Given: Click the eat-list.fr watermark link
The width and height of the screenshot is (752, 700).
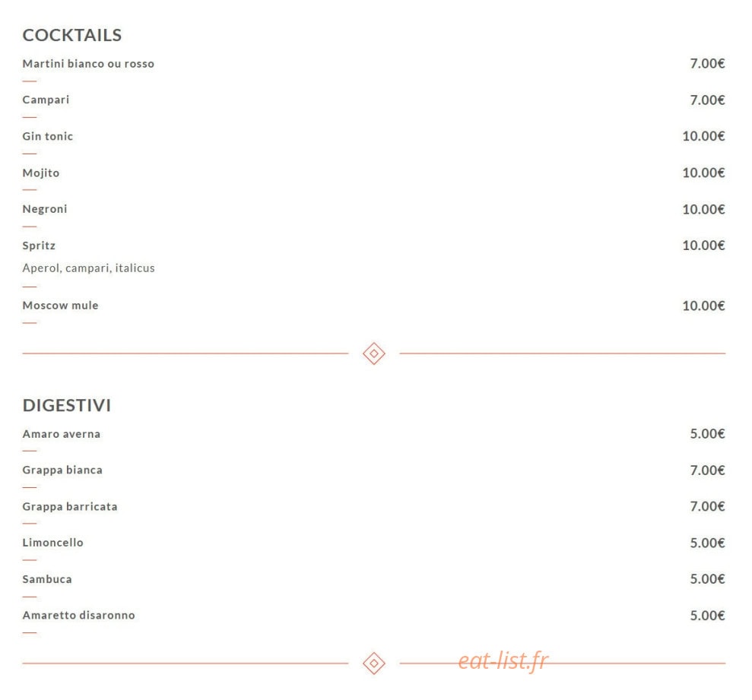Looking at the screenshot, I should [x=503, y=660].
